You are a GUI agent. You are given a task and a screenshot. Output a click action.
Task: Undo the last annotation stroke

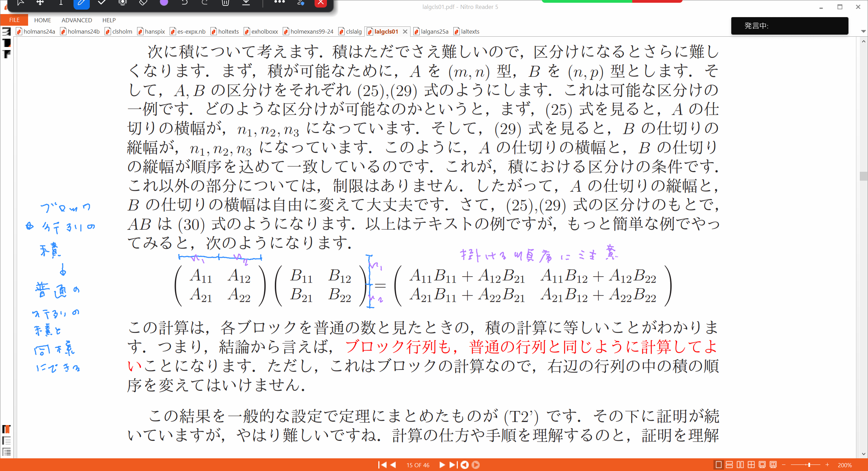pos(184,3)
